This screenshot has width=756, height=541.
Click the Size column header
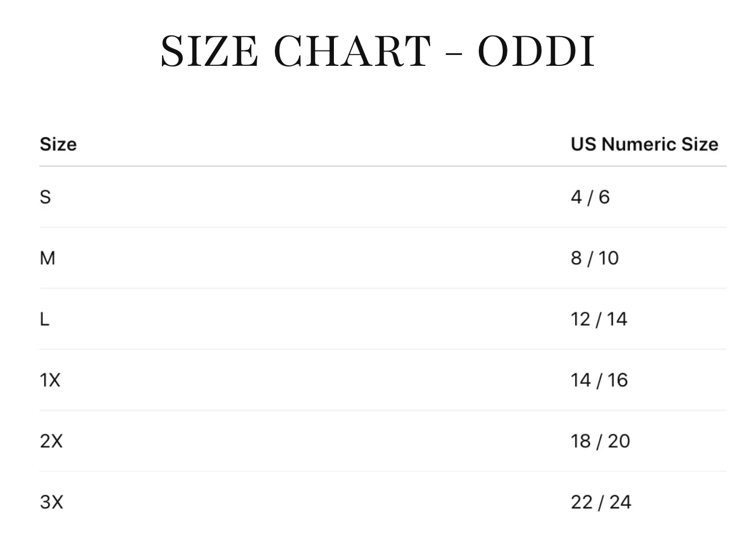click(58, 144)
